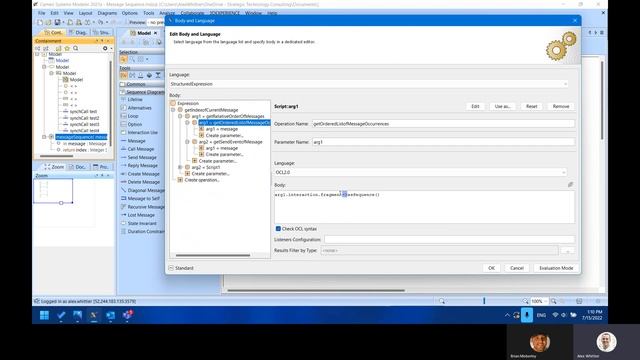Collapse the getIndexofCurrentMessage node
Screen dimensions: 640x360
(x=173, y=110)
